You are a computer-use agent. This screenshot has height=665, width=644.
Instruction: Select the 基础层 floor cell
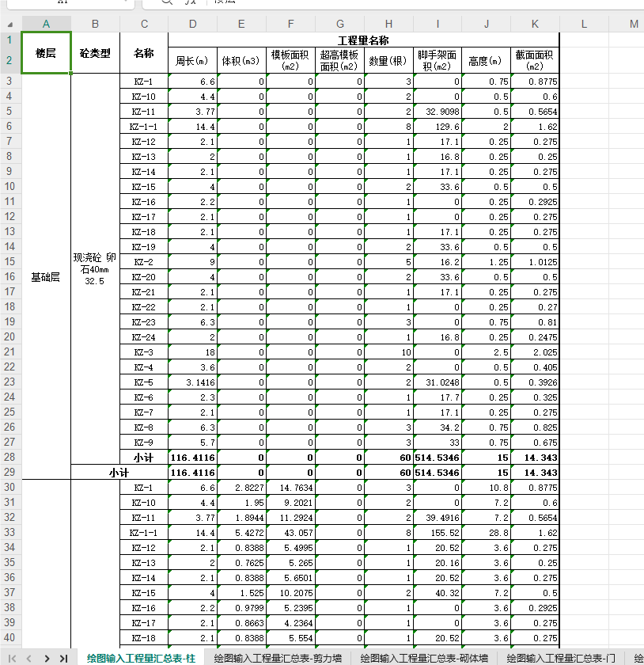pyautogui.click(x=46, y=277)
